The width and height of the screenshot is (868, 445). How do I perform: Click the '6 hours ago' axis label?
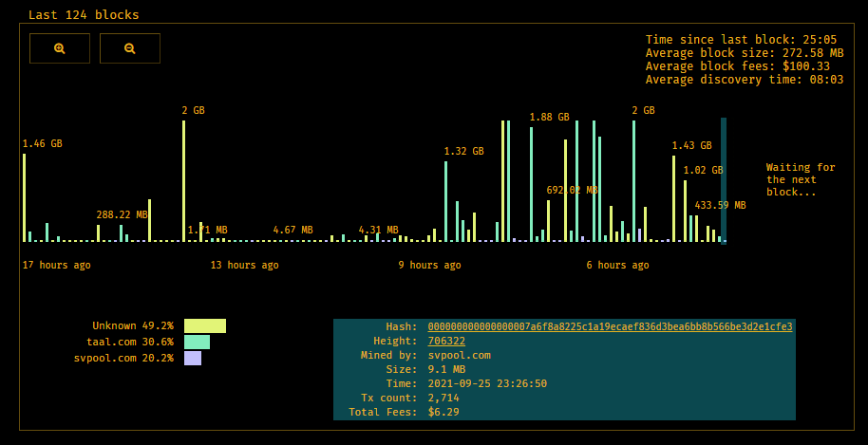[x=618, y=266]
